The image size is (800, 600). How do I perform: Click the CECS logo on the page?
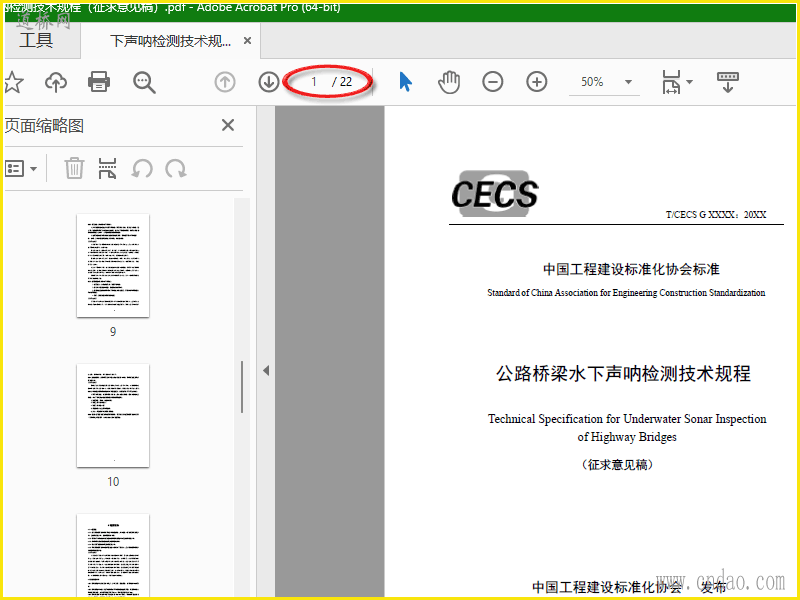(x=494, y=194)
